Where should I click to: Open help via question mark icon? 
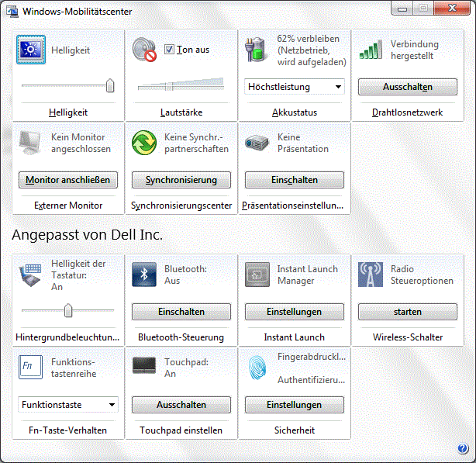point(463,448)
